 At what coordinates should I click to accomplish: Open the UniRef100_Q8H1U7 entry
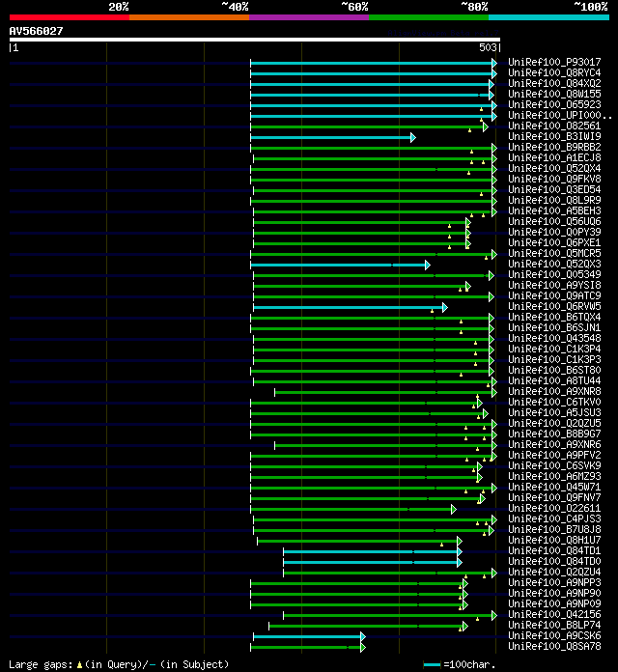(554, 541)
